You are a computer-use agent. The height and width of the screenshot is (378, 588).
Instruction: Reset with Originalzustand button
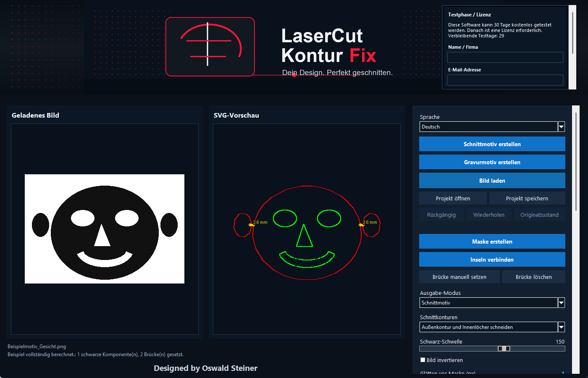pos(540,215)
